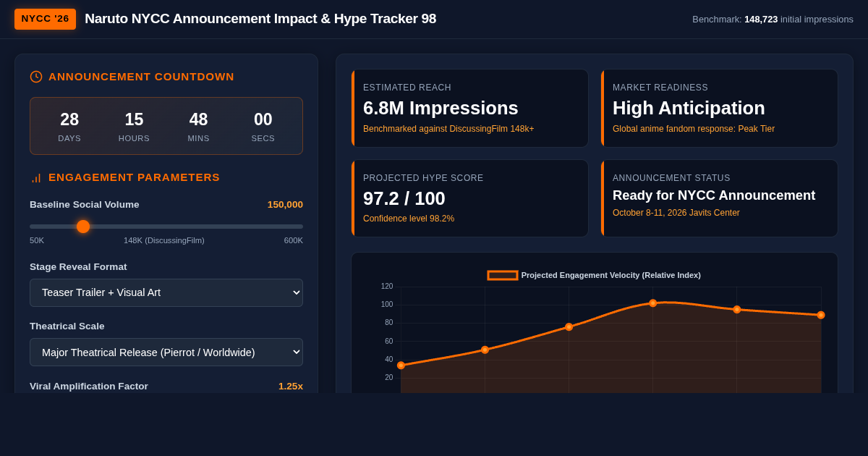Click the Market Readiness card
868x456 pixels.
[720, 108]
